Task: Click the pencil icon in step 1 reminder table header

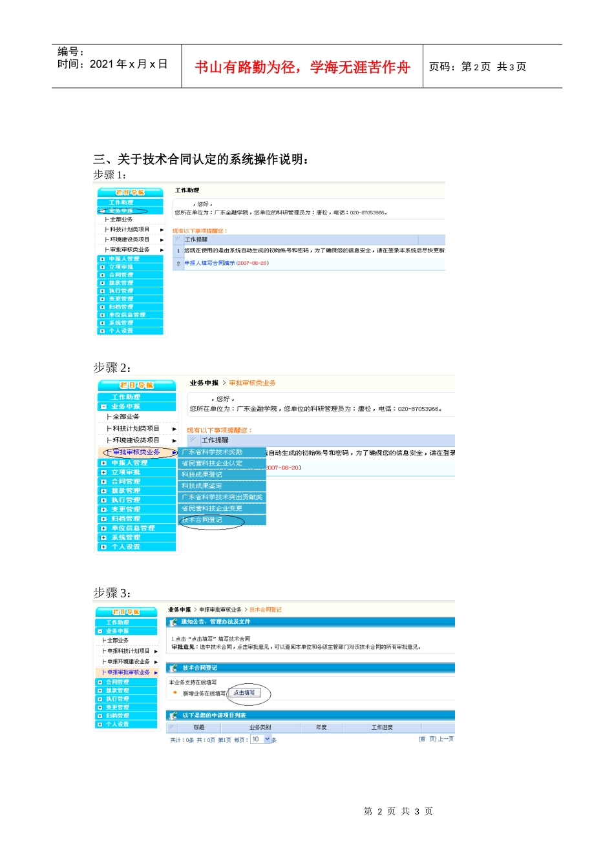Action: (178, 239)
